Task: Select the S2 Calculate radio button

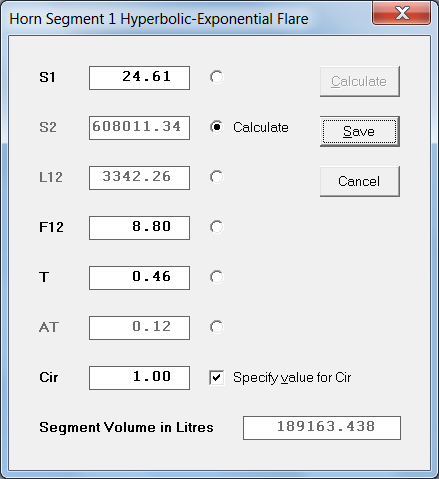Action: pos(217,127)
